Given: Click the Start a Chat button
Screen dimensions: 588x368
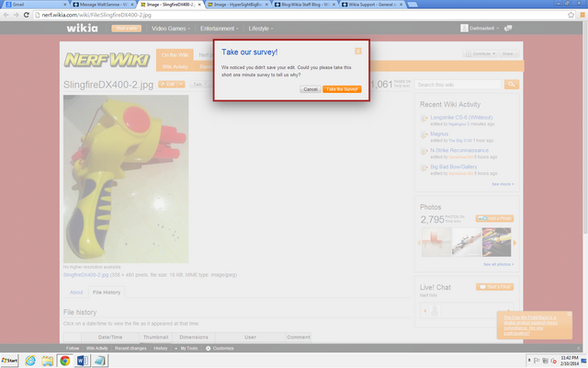Looking at the screenshot, I should [x=494, y=287].
